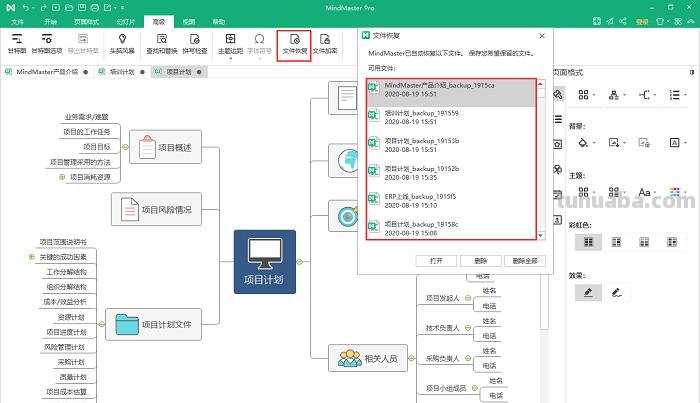
Task: Switch to MindMaster产品介绍 document tab
Action: pos(47,72)
